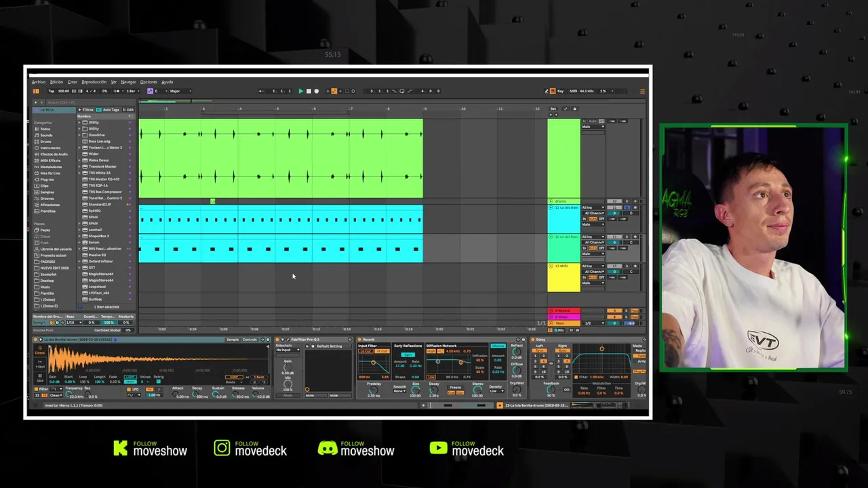Toggle the purple scale mode icon
The height and width of the screenshot is (488, 868).
151,91
